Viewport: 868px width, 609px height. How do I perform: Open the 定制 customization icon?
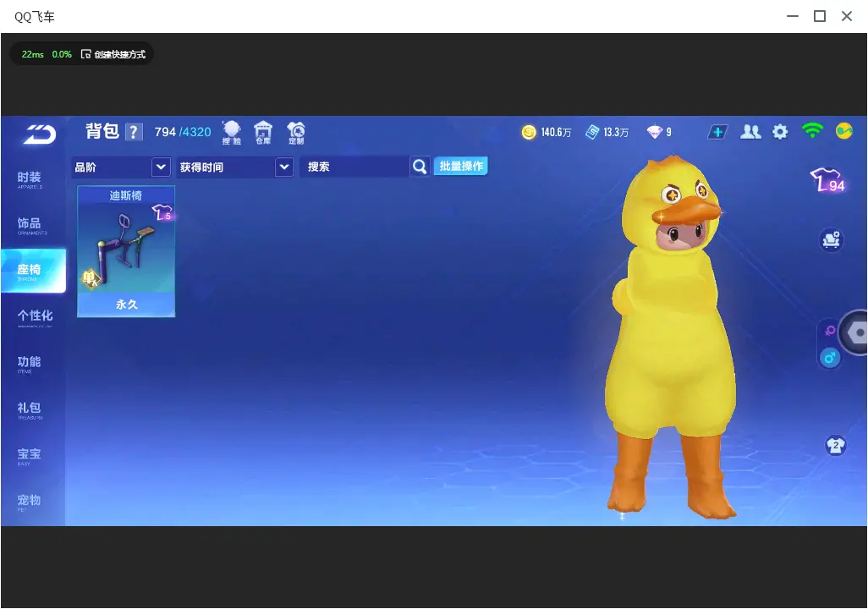[295, 132]
